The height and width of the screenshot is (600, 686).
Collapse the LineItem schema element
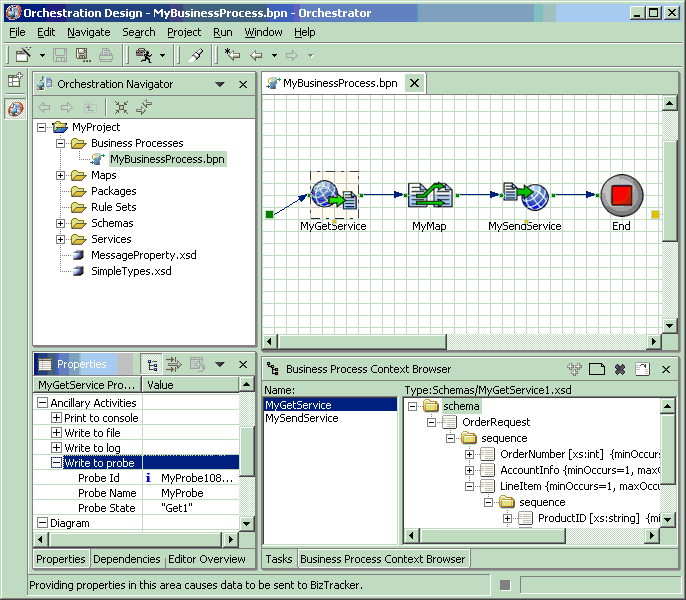[x=469, y=486]
